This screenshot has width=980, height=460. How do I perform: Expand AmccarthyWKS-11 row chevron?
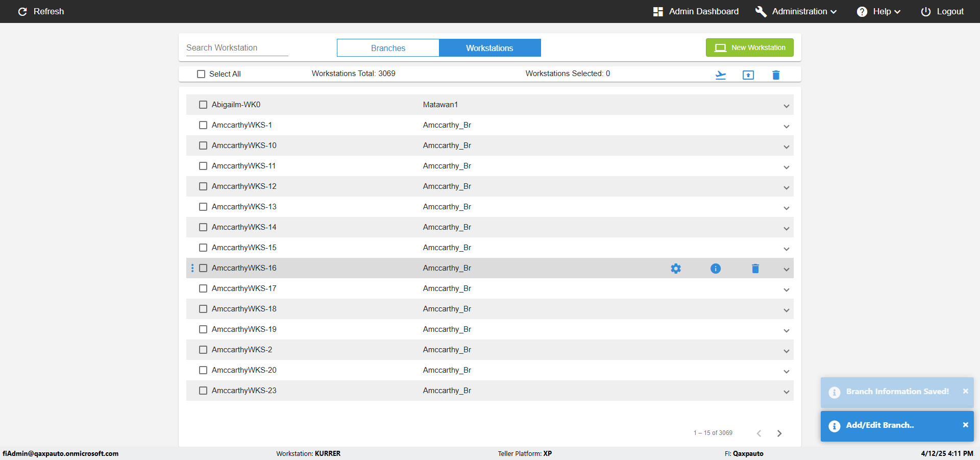787,167
